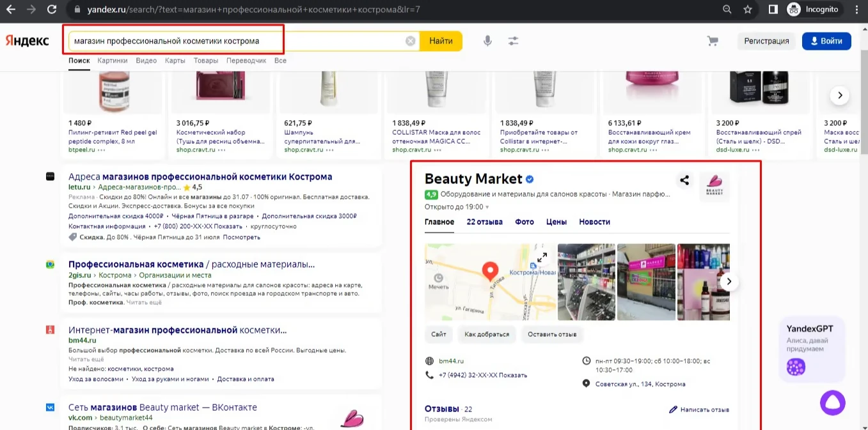This screenshot has height=430, width=868.
Task: Expand the Читать ещё link in 2gis result
Action: coord(144,302)
